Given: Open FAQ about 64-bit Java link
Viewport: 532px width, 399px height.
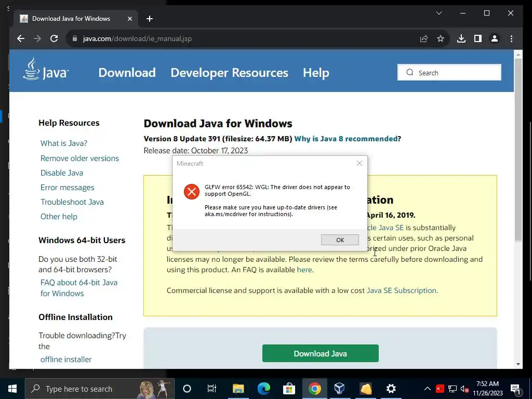Looking at the screenshot, I should pyautogui.click(x=79, y=288).
